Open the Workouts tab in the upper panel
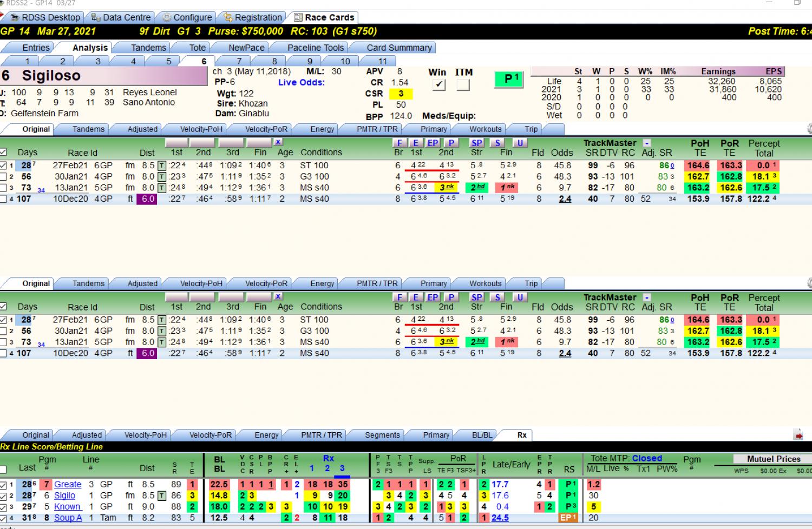Viewport: 812px width, 529px height. pos(485,129)
